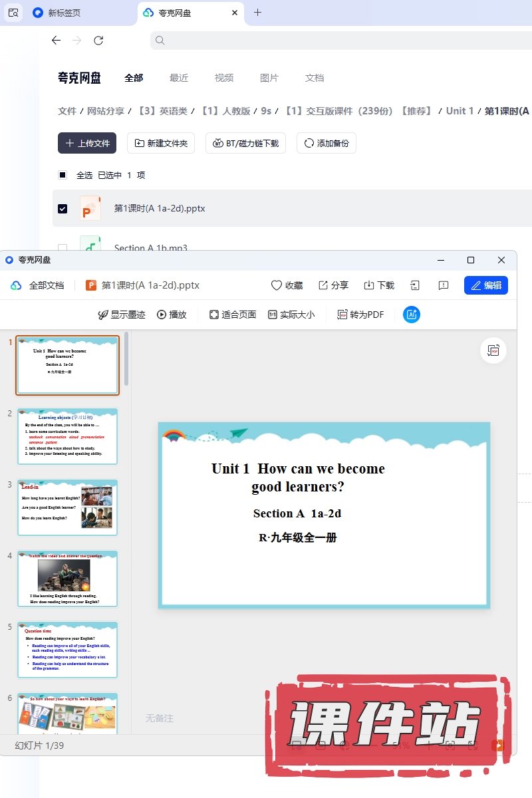Screen dimensions: 532x798
Task: Open the 文档 category tab
Action: pos(315,78)
